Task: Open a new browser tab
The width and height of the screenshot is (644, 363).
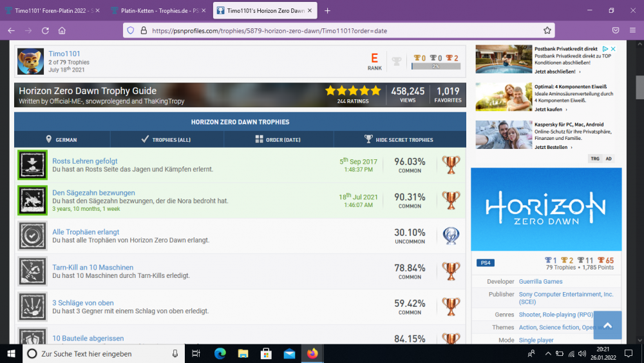Action: (x=327, y=10)
